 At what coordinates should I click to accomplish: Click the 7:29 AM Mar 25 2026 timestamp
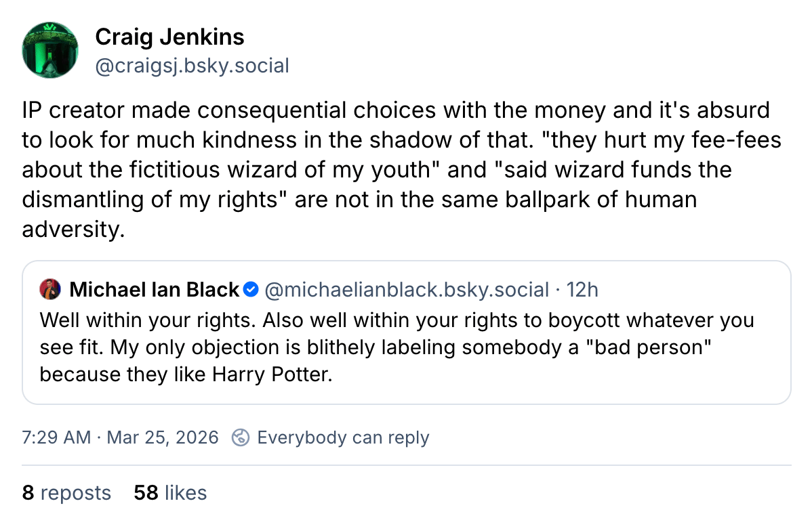coord(119,437)
